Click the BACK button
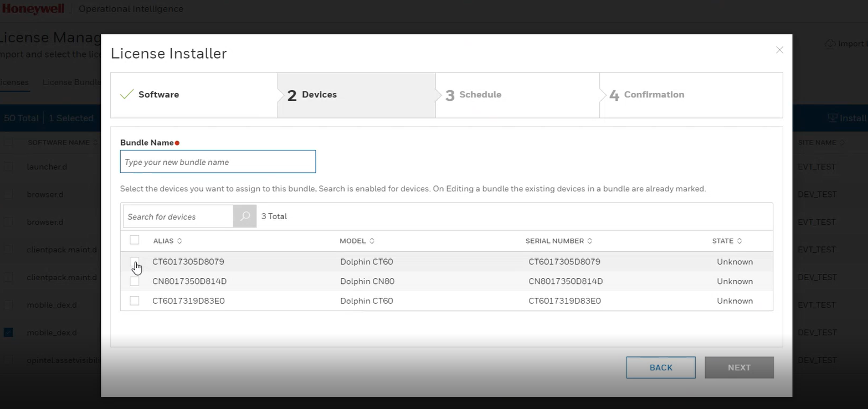Screen dimensions: 868x409 pyautogui.click(x=660, y=367)
